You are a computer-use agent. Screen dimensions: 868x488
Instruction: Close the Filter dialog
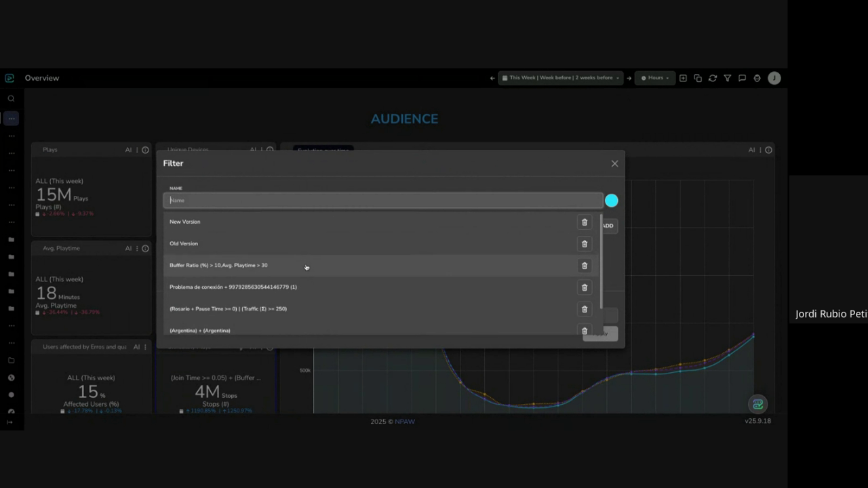tap(614, 163)
